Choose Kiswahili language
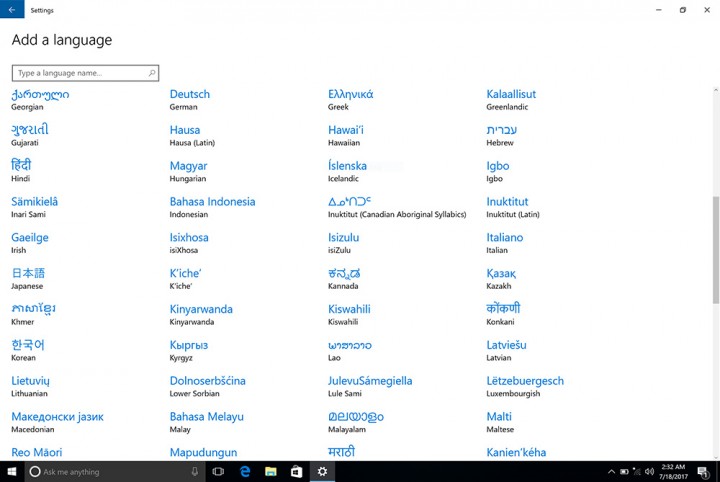Viewport: 720px width, 482px height. pyautogui.click(x=349, y=314)
